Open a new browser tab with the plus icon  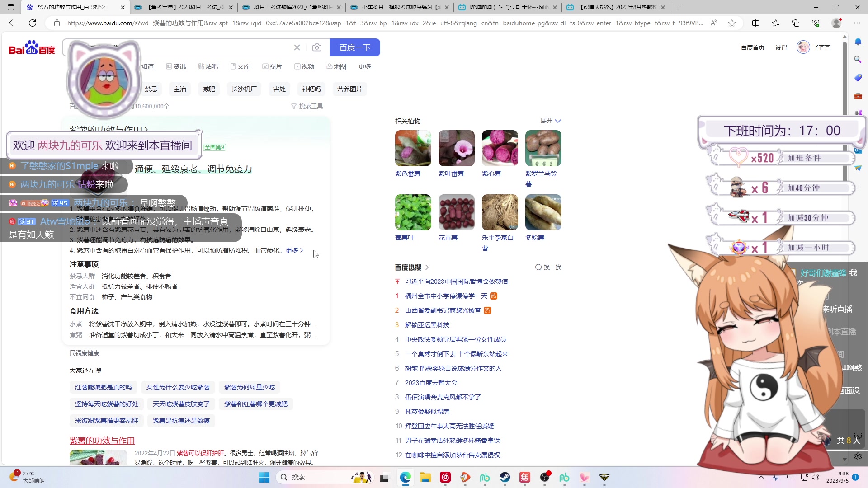tap(678, 7)
